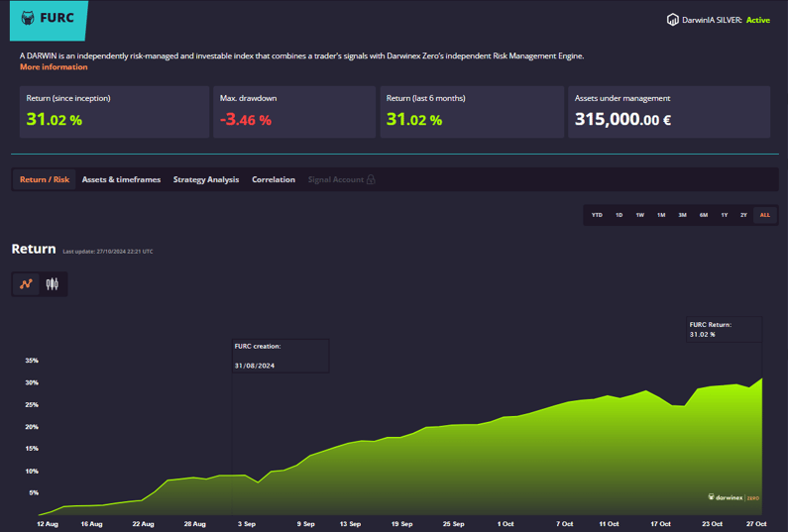Open the More information link
788x532 pixels.
click(54, 67)
